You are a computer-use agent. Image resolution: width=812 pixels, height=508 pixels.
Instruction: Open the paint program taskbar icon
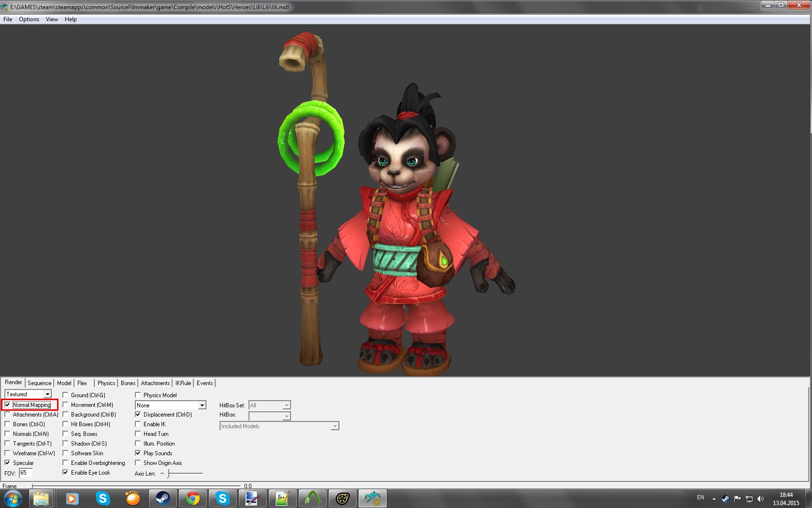[x=252, y=498]
